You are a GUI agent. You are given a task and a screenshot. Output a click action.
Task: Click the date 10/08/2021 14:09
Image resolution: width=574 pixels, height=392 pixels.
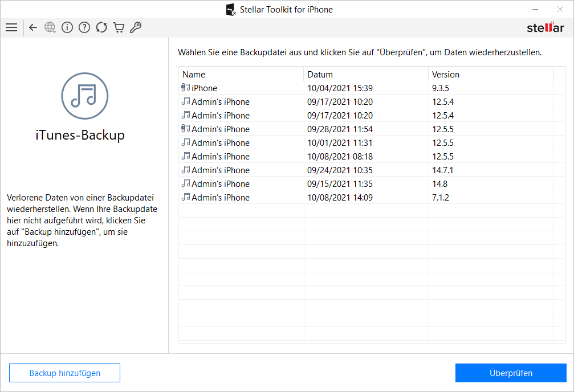340,198
